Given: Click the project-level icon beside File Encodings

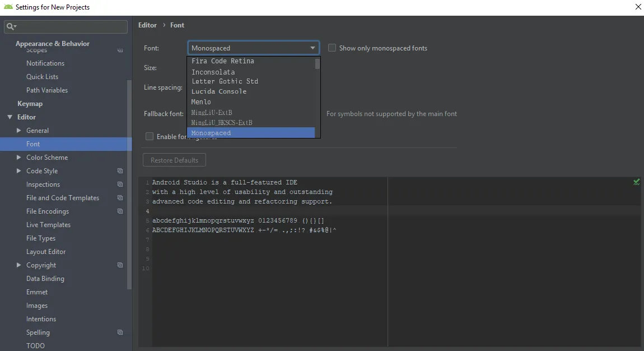Looking at the screenshot, I should 120,211.
